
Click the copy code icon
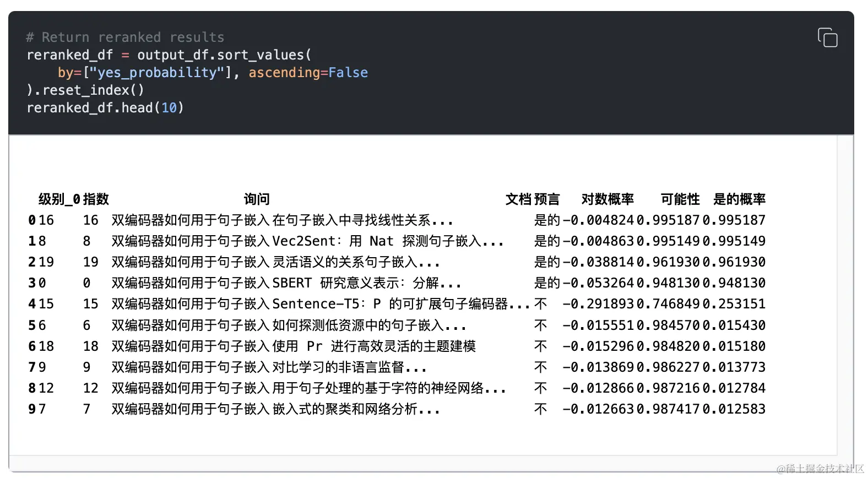pyautogui.click(x=827, y=37)
